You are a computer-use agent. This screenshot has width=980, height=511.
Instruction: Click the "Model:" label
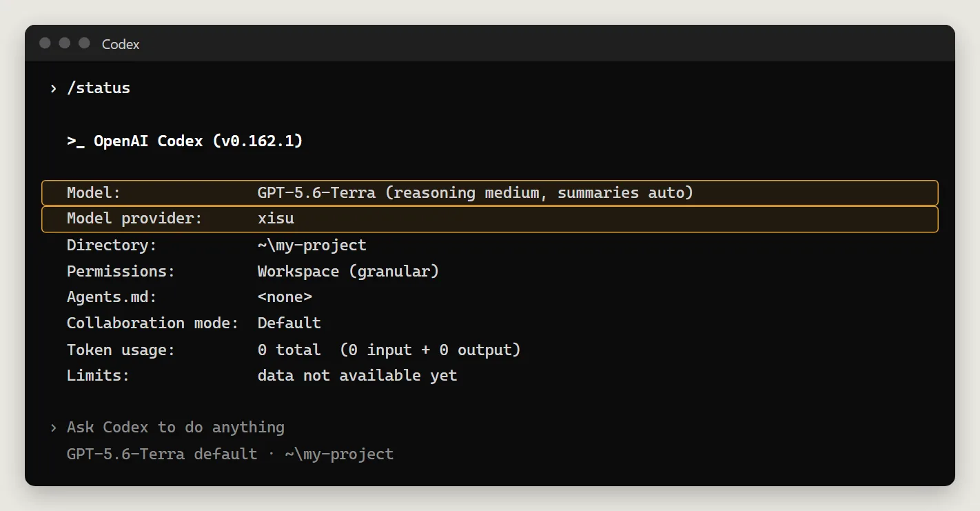coord(94,193)
